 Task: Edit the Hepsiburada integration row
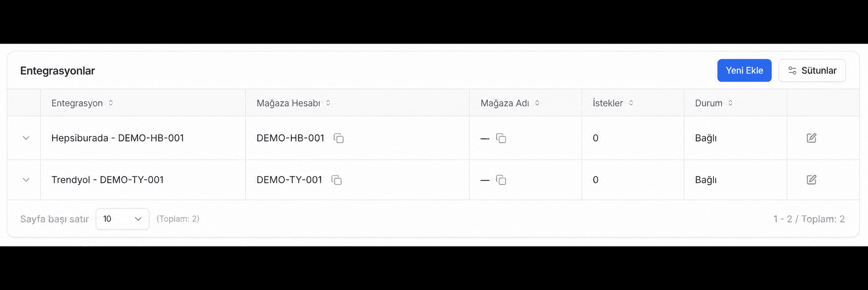pos(811,138)
